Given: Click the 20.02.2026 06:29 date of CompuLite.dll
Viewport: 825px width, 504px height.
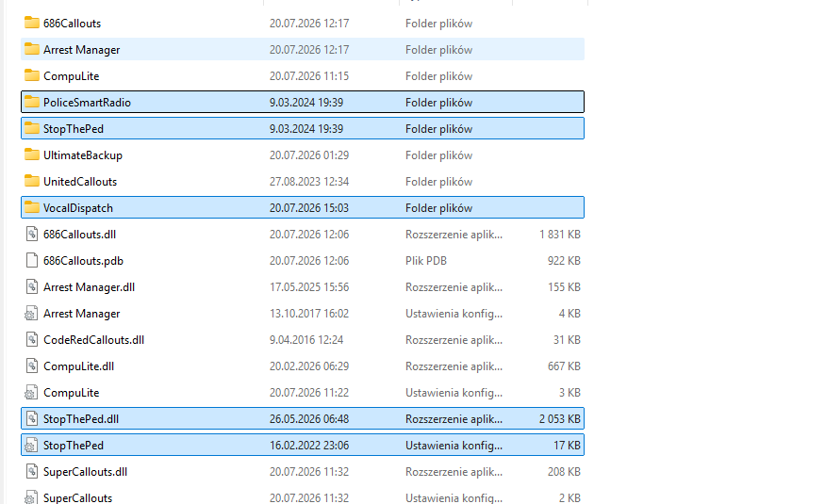Looking at the screenshot, I should click(x=309, y=366).
